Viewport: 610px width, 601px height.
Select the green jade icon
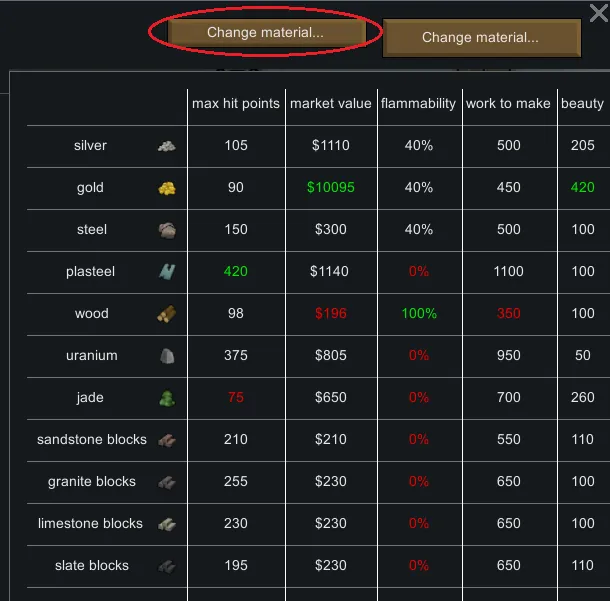(x=166, y=398)
